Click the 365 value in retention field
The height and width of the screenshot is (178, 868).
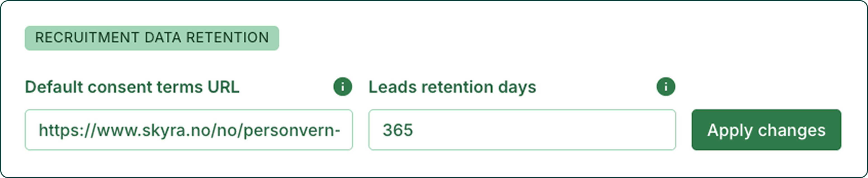point(398,130)
